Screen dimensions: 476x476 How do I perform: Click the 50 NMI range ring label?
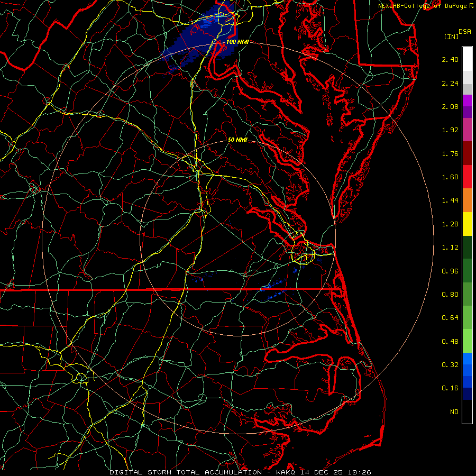point(237,140)
